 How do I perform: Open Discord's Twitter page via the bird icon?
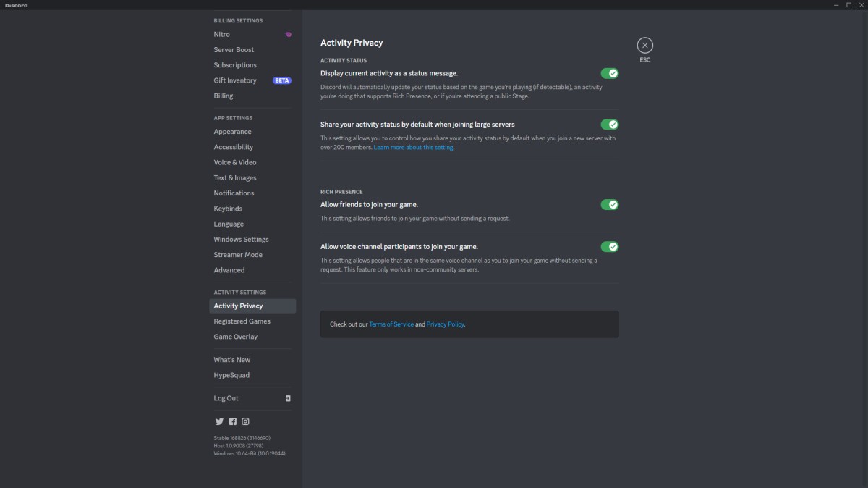tap(219, 421)
